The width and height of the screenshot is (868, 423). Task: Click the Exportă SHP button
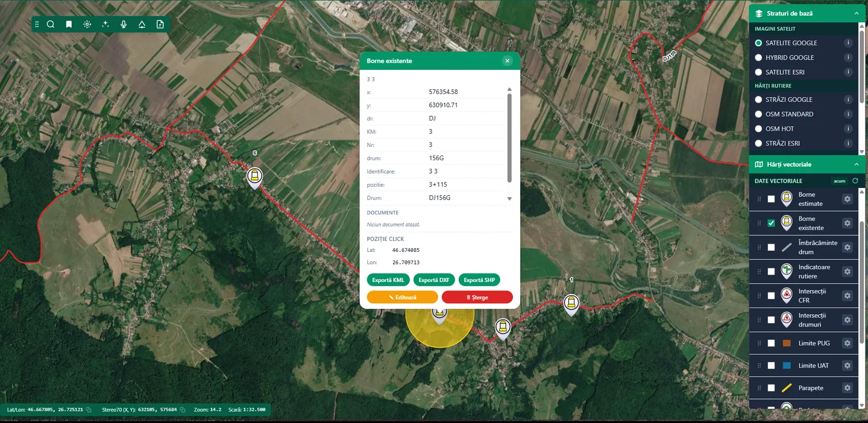coord(479,280)
